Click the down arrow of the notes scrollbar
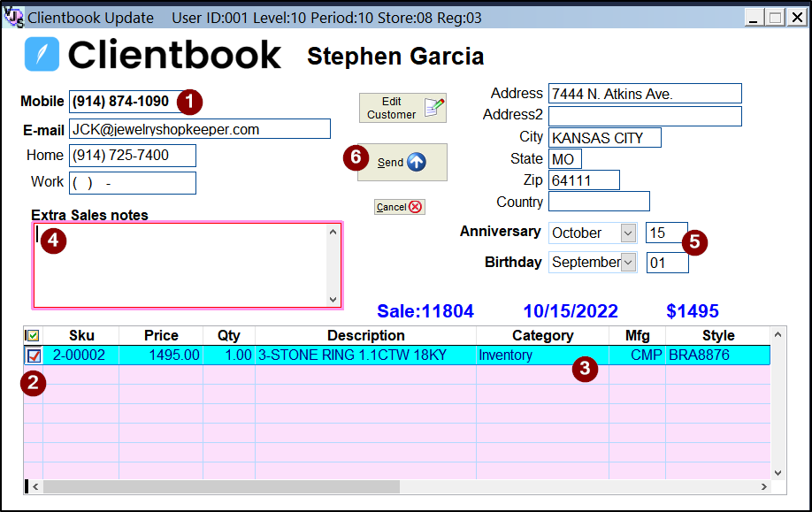 point(333,299)
